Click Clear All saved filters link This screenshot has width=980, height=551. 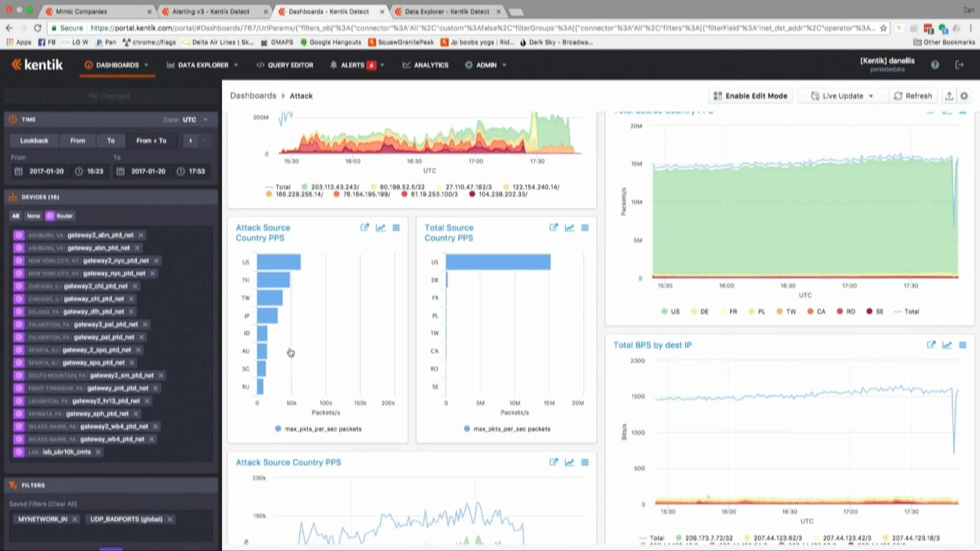(63, 504)
